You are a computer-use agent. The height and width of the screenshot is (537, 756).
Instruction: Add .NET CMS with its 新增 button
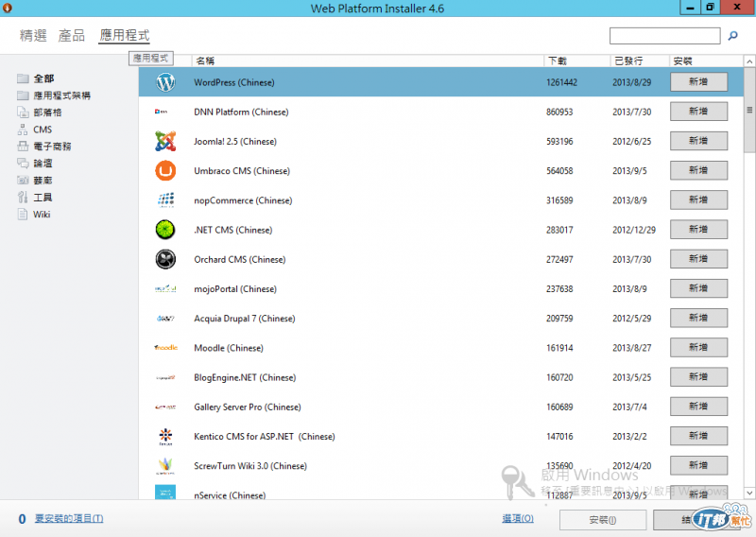pyautogui.click(x=698, y=229)
